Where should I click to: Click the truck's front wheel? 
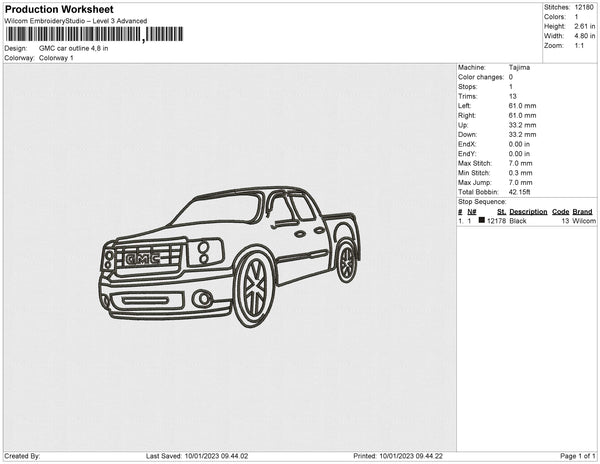point(254,288)
